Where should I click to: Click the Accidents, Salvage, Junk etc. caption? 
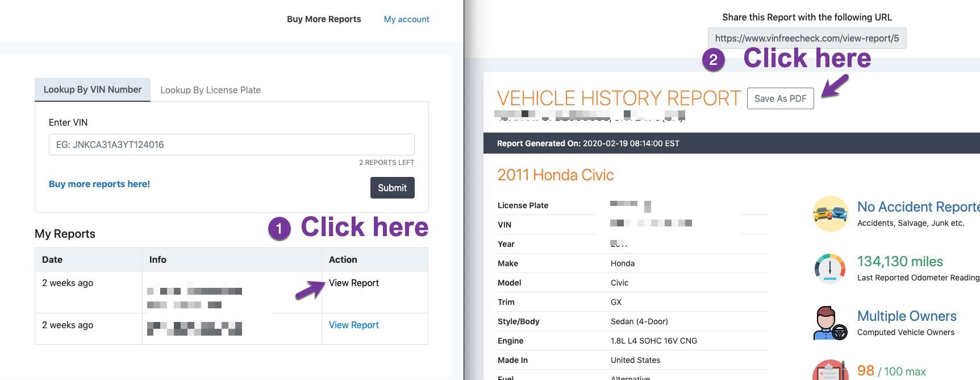(911, 223)
